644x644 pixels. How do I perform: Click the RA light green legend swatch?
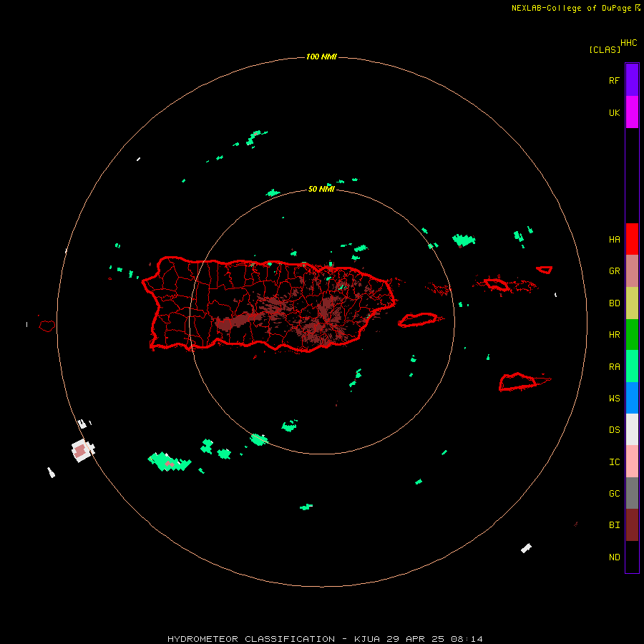tap(632, 366)
